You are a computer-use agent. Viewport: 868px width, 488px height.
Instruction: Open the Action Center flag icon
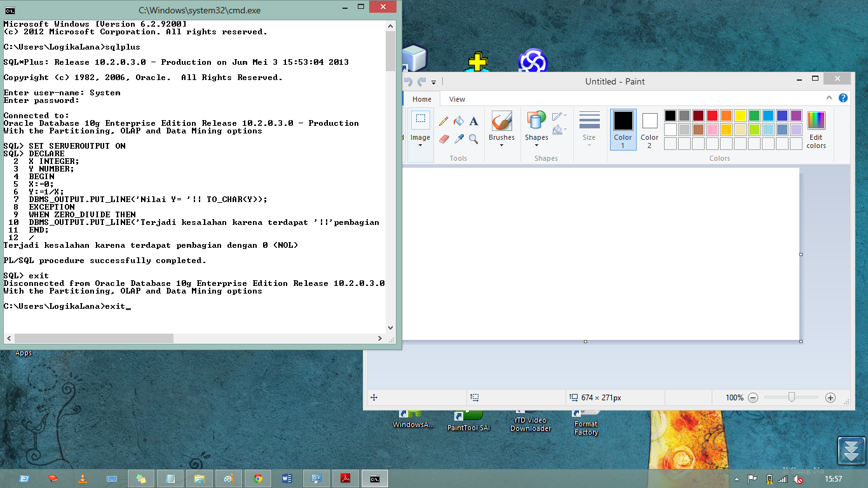point(752,479)
